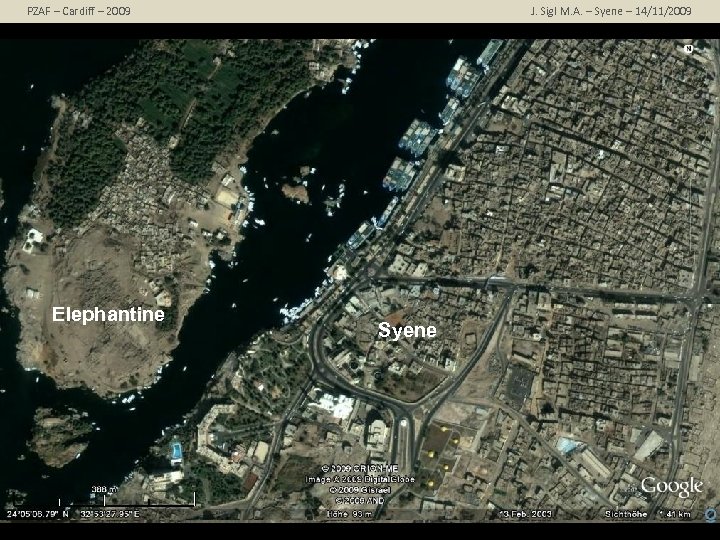Click the north compass indicator 'N'
This screenshot has width=720, height=540.
[688, 49]
